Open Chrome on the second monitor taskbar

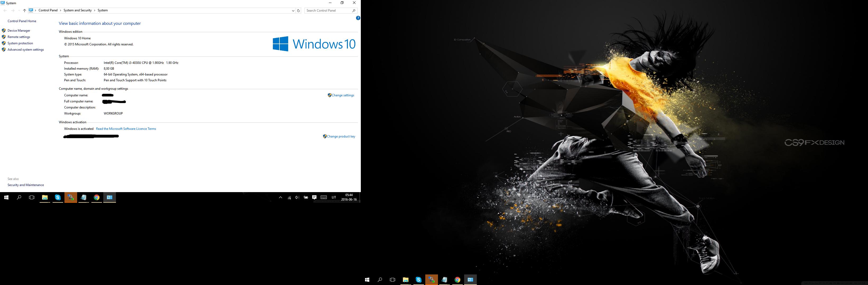[x=457, y=280]
